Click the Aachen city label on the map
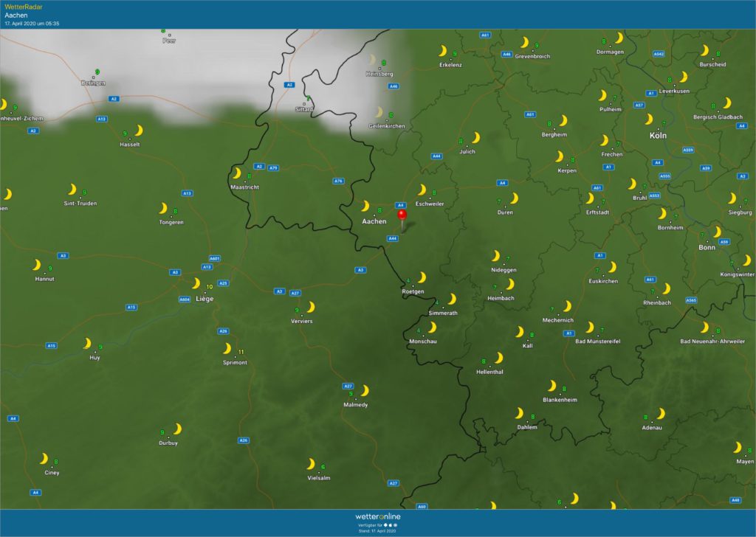The height and width of the screenshot is (537, 756). [x=374, y=221]
